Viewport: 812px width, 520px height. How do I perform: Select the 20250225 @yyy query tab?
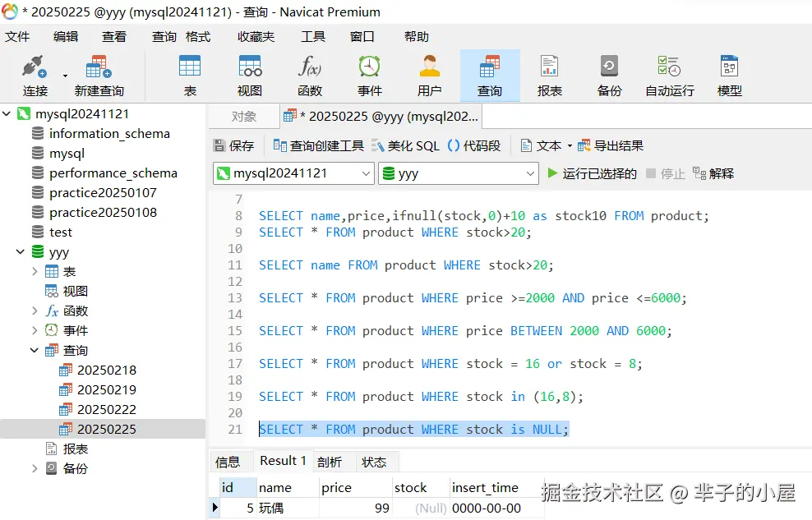tap(381, 117)
